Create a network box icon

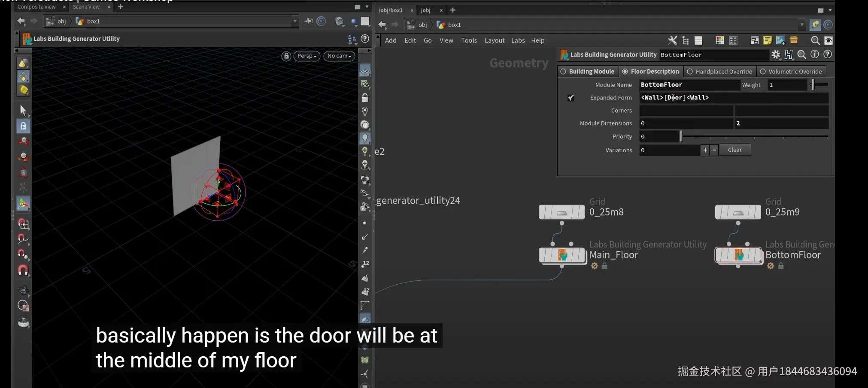[x=754, y=40]
